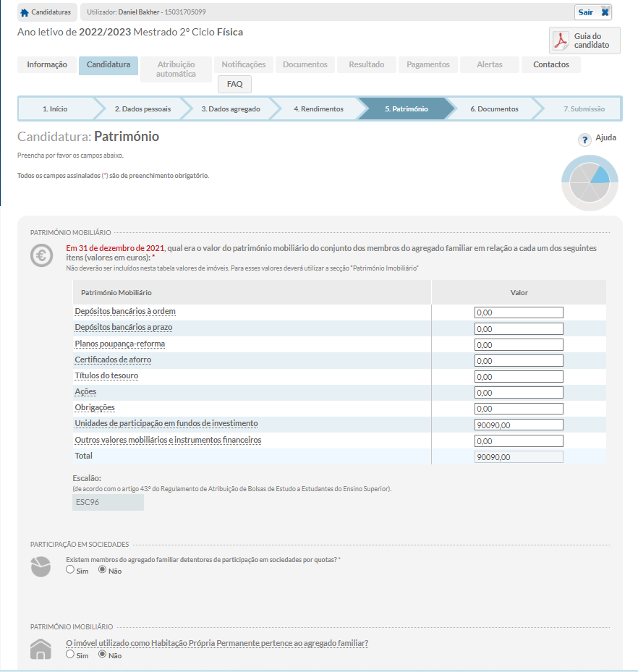This screenshot has height=672, width=638.
Task: Click the home icon next to Candidaturas
Action: pyautogui.click(x=25, y=12)
